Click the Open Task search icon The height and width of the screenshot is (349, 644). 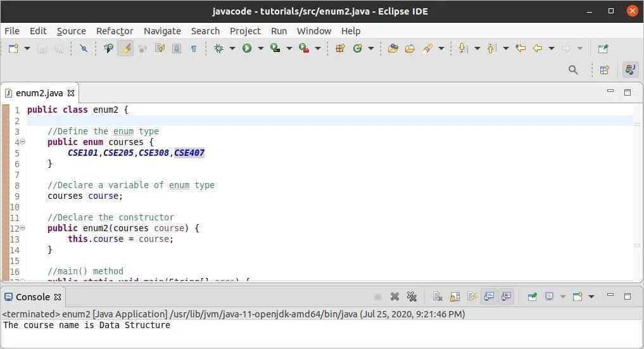[108, 48]
